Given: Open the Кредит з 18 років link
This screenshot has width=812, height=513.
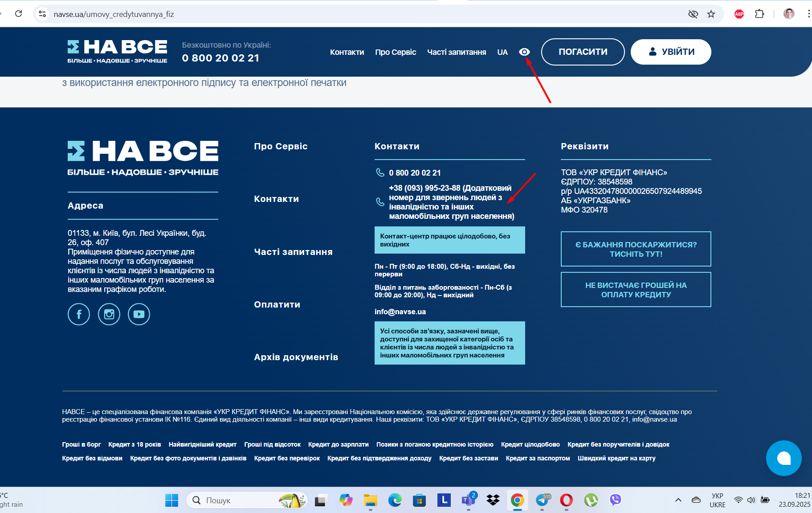Looking at the screenshot, I should click(135, 444).
